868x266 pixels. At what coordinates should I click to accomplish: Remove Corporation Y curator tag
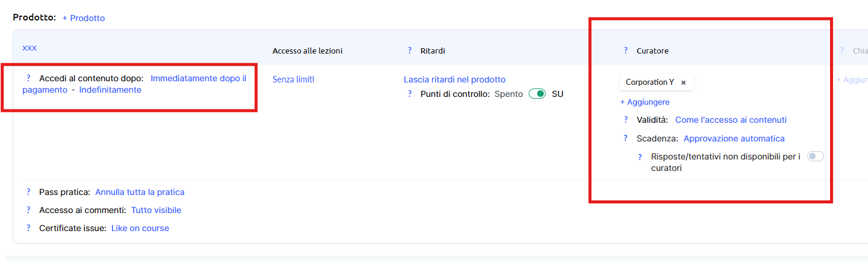pos(683,82)
